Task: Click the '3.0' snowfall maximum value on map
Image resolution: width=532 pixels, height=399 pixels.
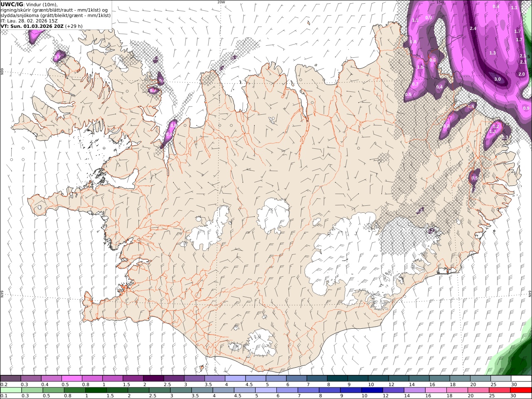Action: (x=498, y=79)
